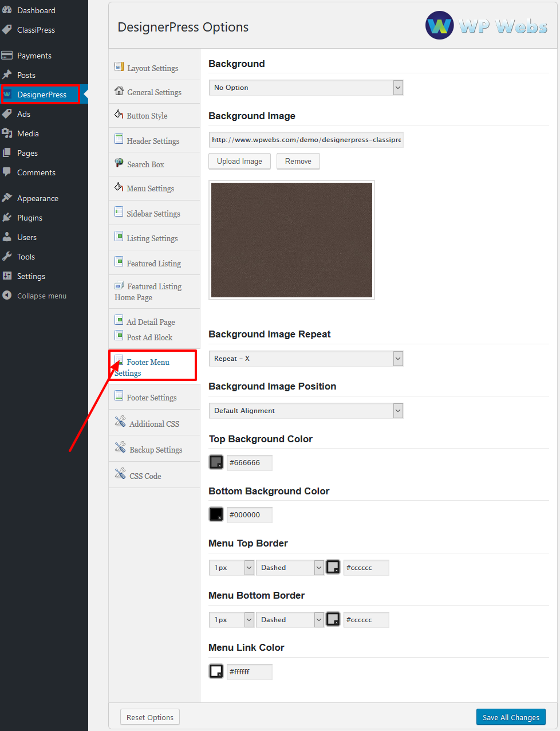This screenshot has width=560, height=731.
Task: Open the Background option dropdown
Action: (306, 88)
